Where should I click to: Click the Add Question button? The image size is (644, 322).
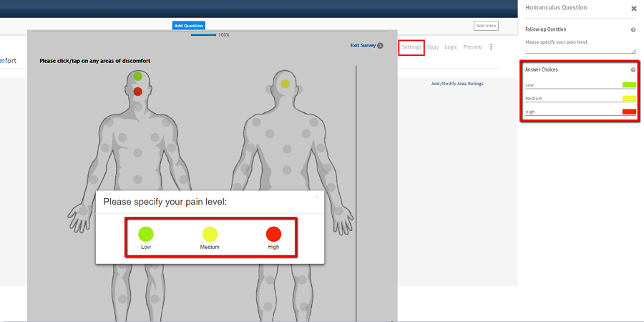click(x=188, y=26)
